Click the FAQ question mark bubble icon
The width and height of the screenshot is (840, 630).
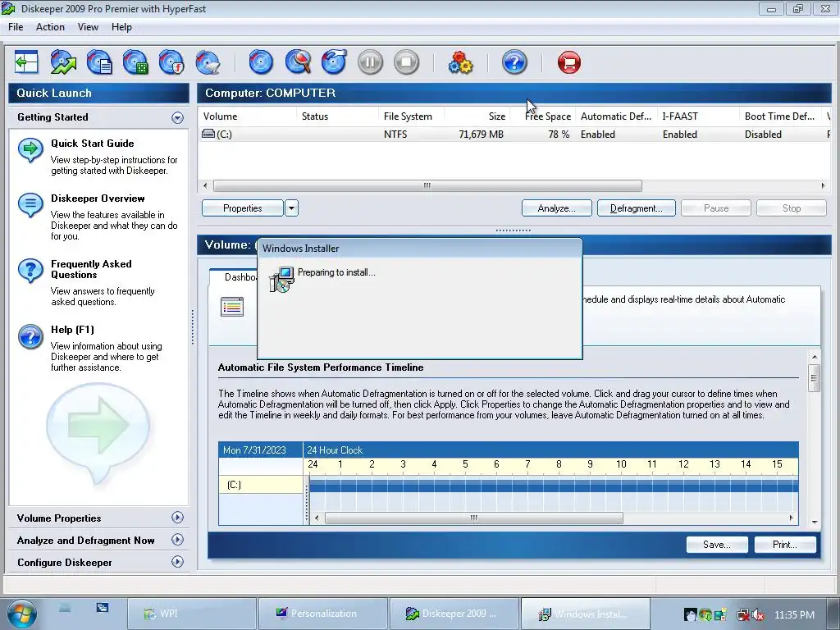(30, 271)
